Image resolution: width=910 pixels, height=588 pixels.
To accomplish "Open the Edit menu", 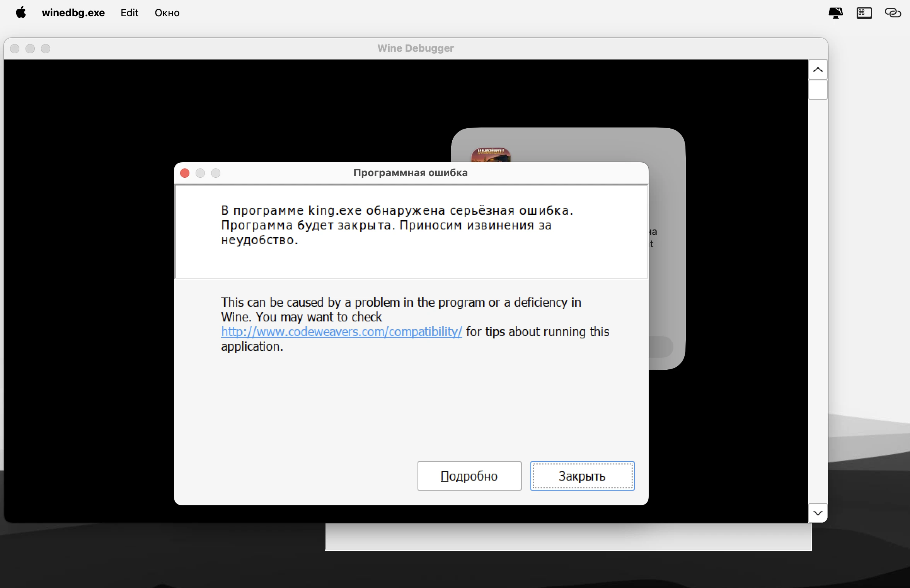I will pyautogui.click(x=129, y=13).
